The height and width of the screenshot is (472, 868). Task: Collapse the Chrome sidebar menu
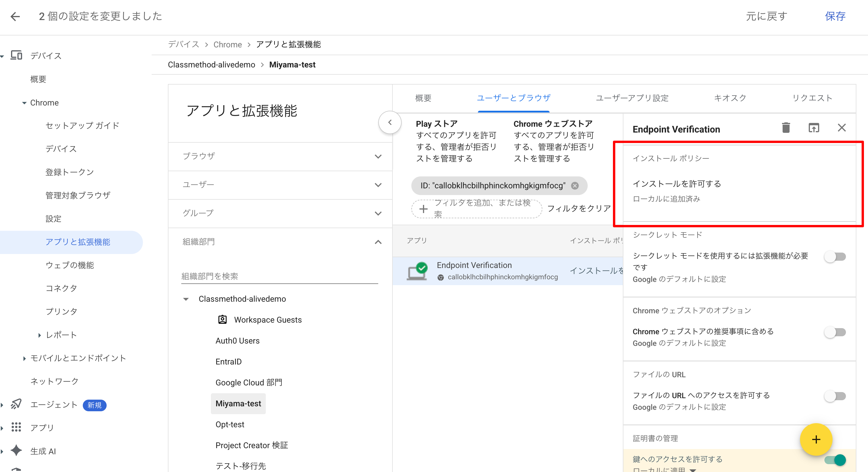point(24,103)
